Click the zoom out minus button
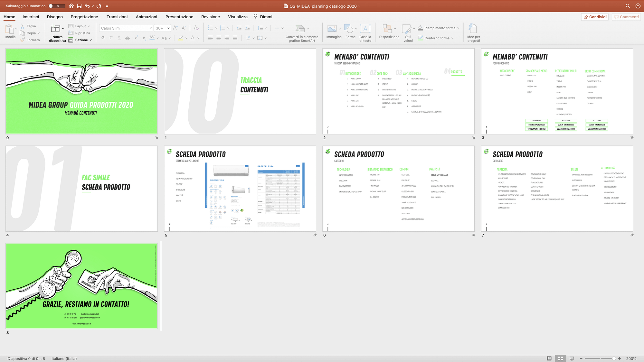Image resolution: width=644 pixels, height=362 pixels. click(x=581, y=358)
